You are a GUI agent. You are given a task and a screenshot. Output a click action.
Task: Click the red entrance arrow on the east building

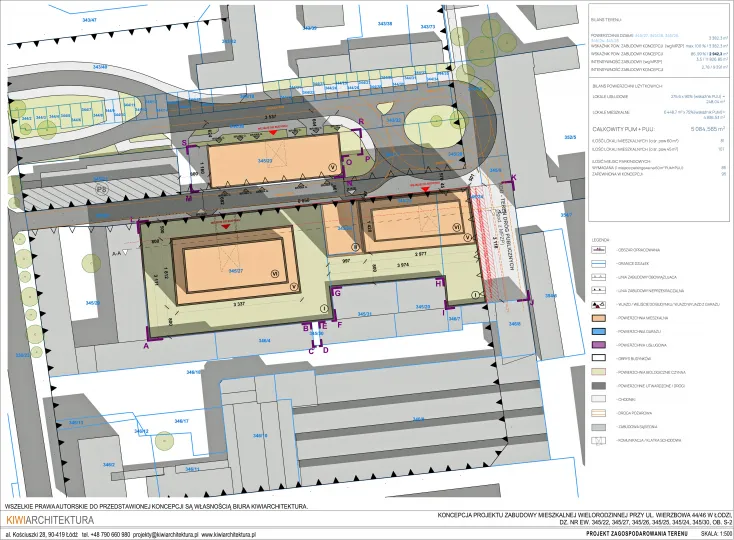[x=425, y=189]
